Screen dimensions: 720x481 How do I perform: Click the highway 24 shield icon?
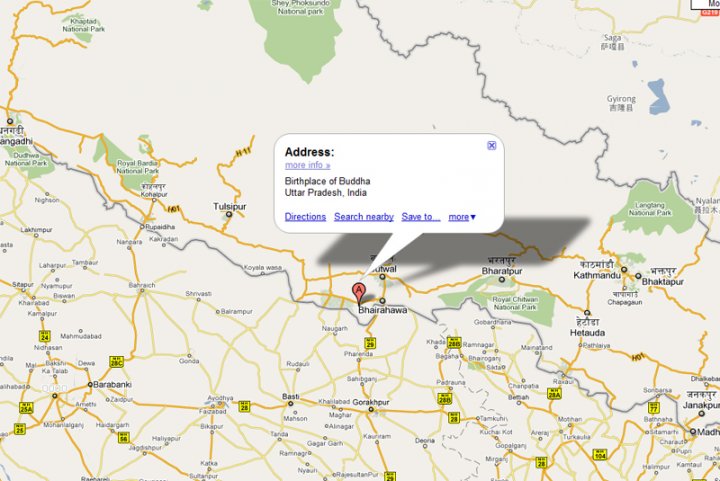[45, 336]
